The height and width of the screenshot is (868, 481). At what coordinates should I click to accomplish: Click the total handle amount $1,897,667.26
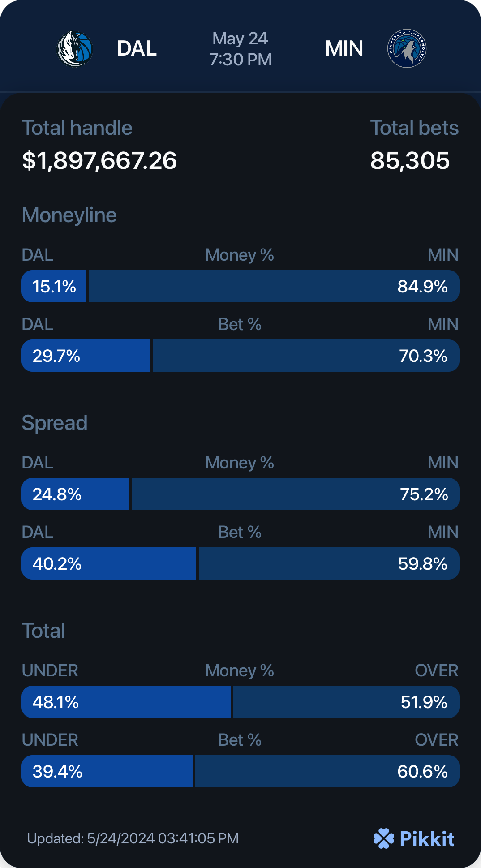click(99, 160)
